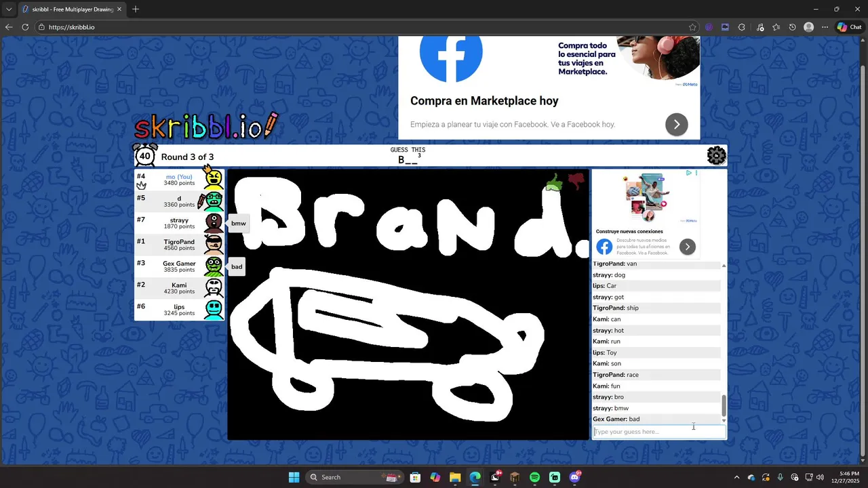
Task: Click strayy's player avatar
Action: 214,222
